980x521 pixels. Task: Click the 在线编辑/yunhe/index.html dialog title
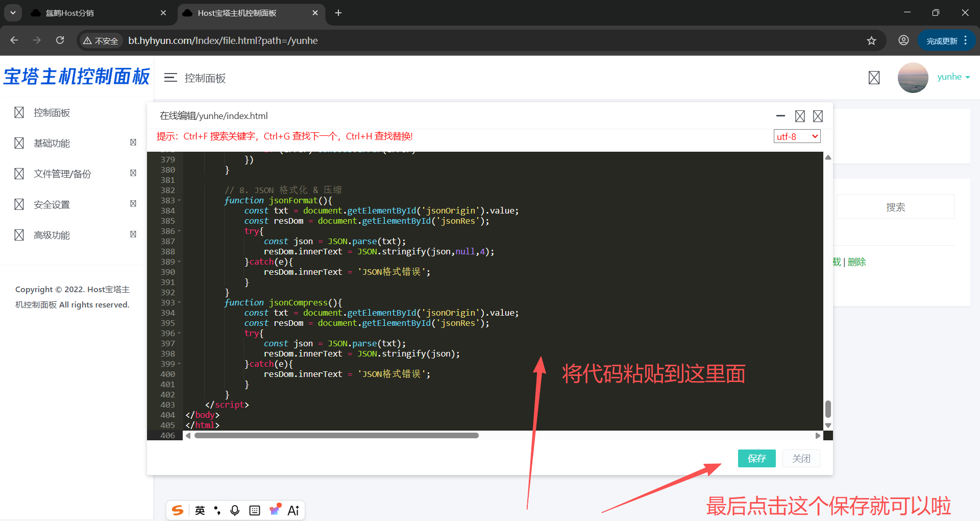pos(214,116)
